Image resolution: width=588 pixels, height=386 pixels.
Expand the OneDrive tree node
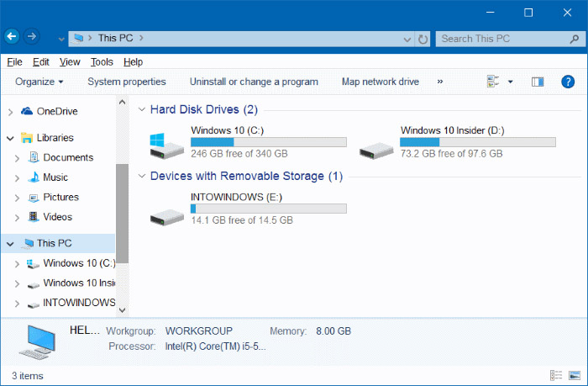(10, 112)
